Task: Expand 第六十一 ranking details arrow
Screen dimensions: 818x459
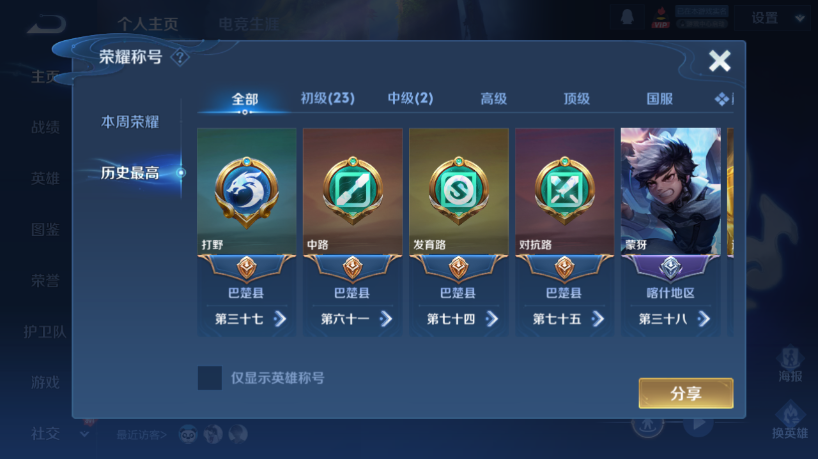Action: pos(386,319)
